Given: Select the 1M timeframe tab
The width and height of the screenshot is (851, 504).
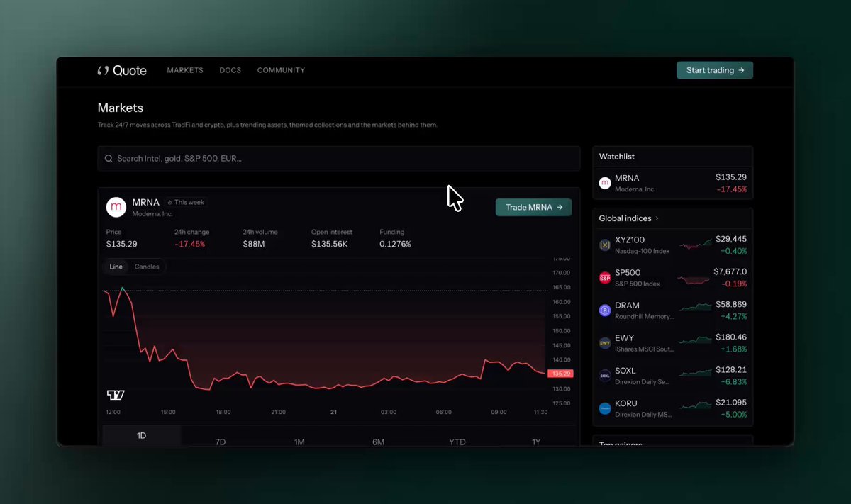Looking at the screenshot, I should click(x=299, y=442).
